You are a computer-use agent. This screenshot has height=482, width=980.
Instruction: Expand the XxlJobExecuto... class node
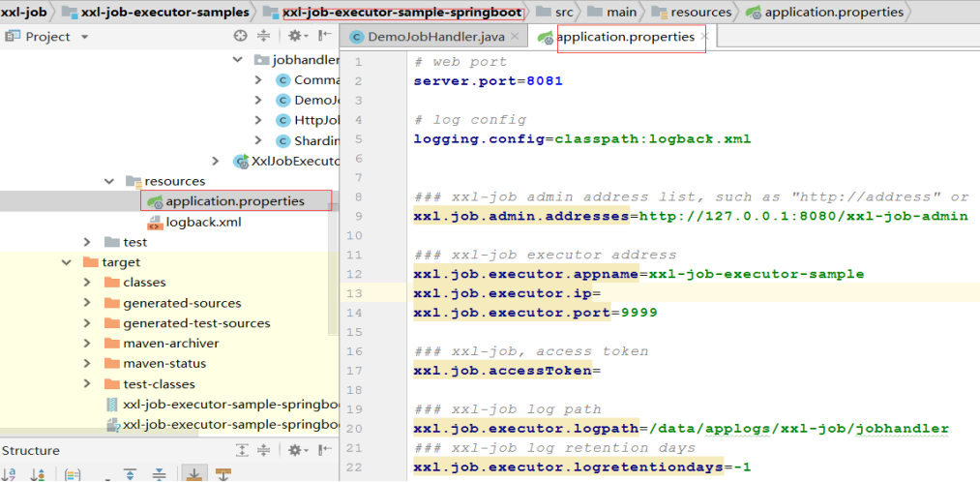tap(216, 161)
